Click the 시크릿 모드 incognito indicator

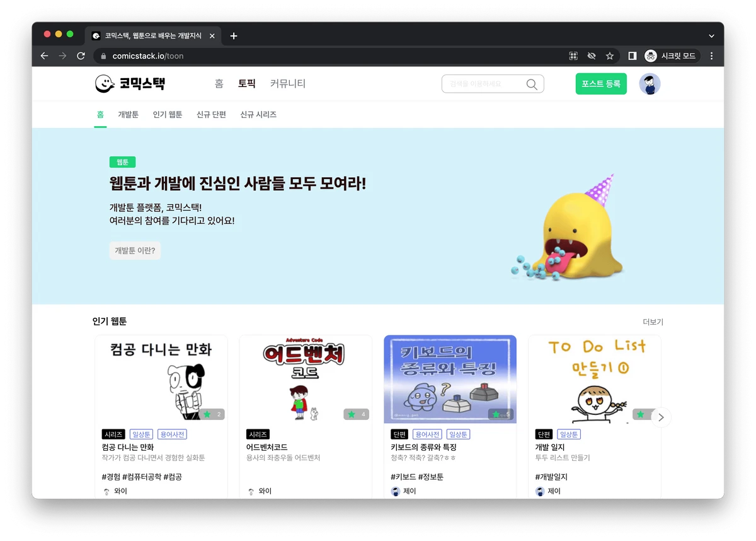pos(671,55)
